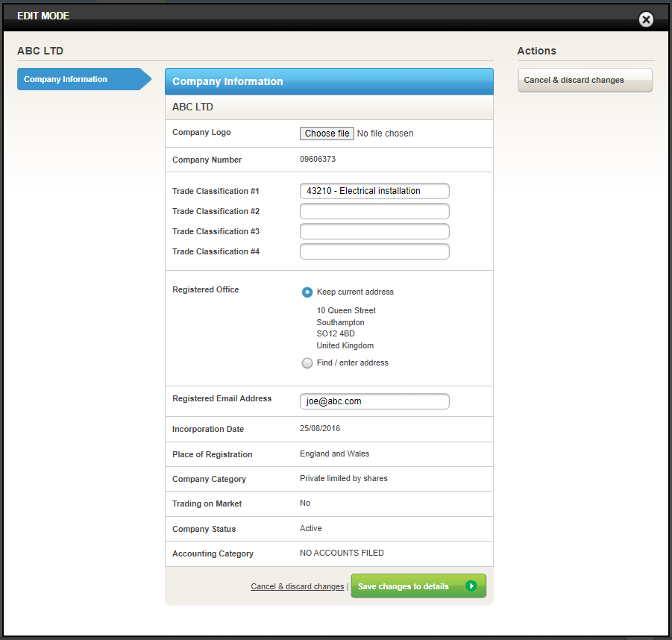Click the EDIT MODE title bar text
The image size is (672, 640).
tap(43, 16)
